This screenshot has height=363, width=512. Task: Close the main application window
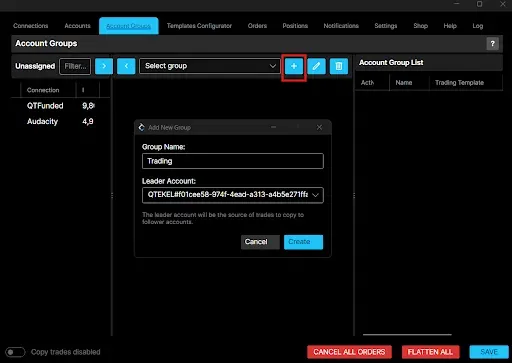pos(503,4)
